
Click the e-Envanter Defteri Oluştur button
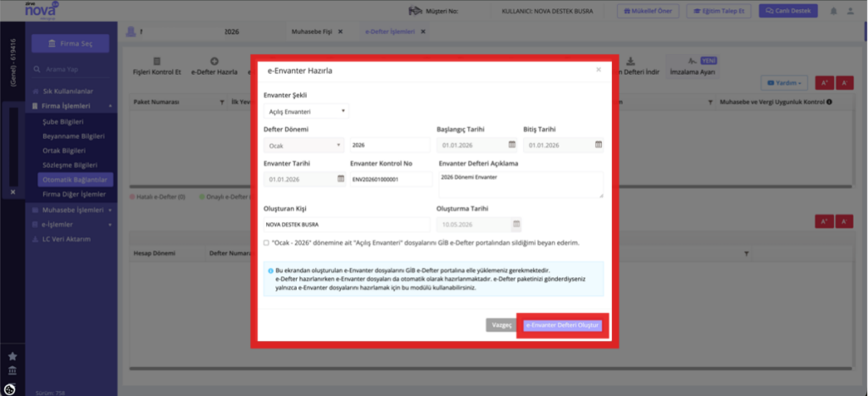(x=563, y=325)
